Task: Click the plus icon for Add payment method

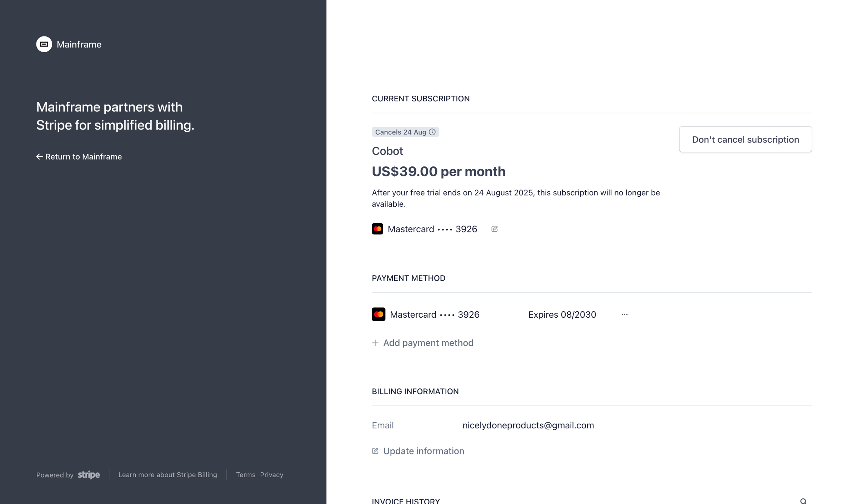Action: [x=375, y=343]
